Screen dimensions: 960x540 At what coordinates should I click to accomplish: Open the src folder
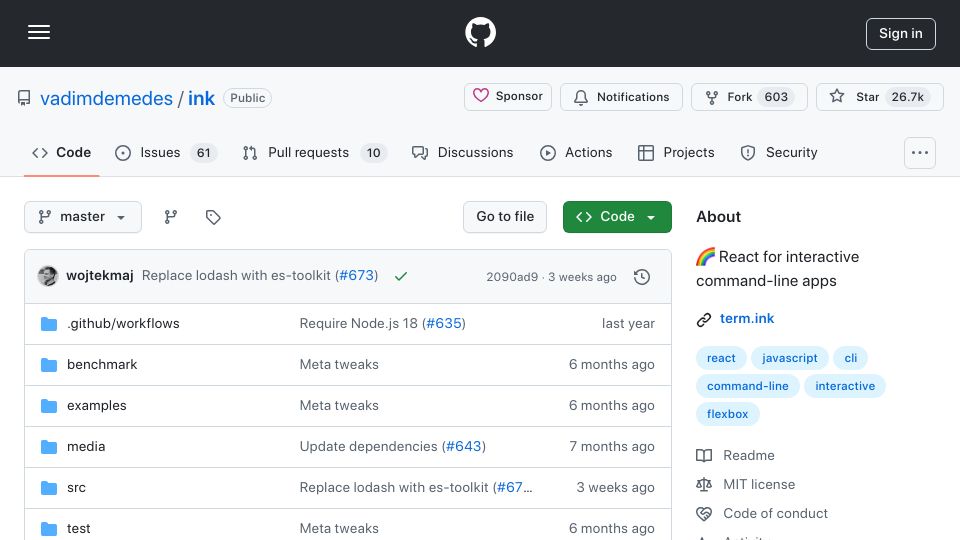77,487
